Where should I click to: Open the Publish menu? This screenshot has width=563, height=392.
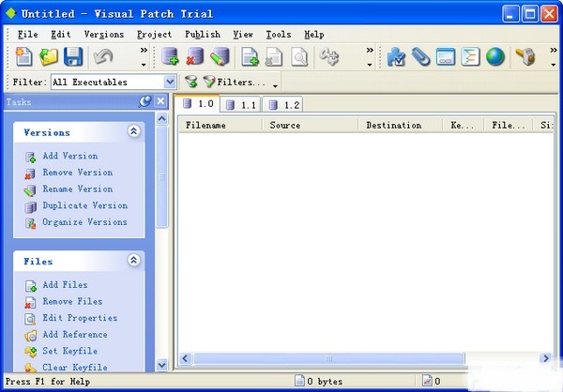pyautogui.click(x=203, y=35)
